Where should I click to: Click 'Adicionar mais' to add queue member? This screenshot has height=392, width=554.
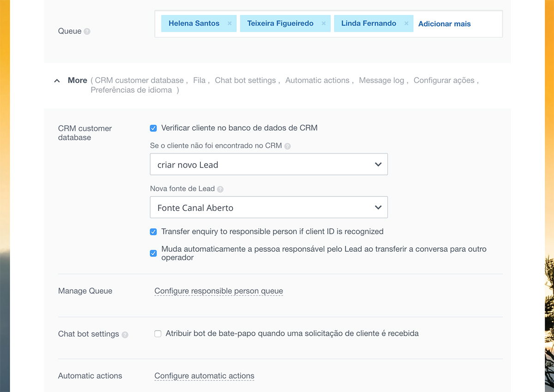point(444,24)
